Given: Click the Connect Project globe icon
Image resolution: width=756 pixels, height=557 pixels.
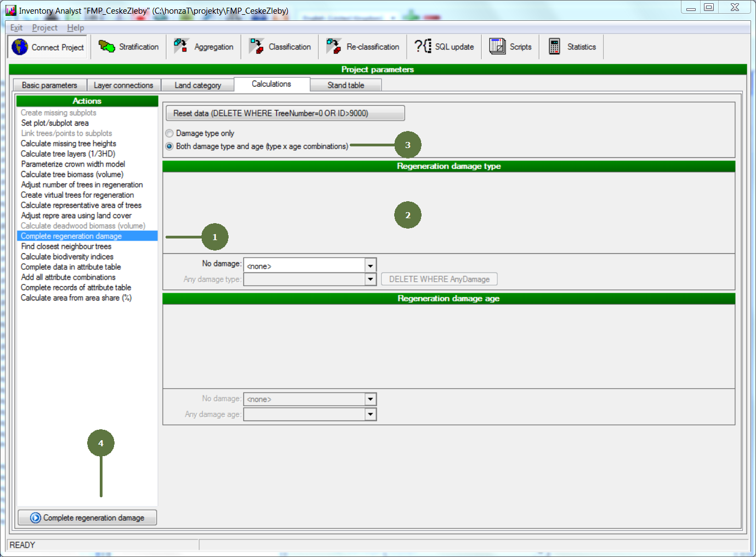Looking at the screenshot, I should point(20,47).
